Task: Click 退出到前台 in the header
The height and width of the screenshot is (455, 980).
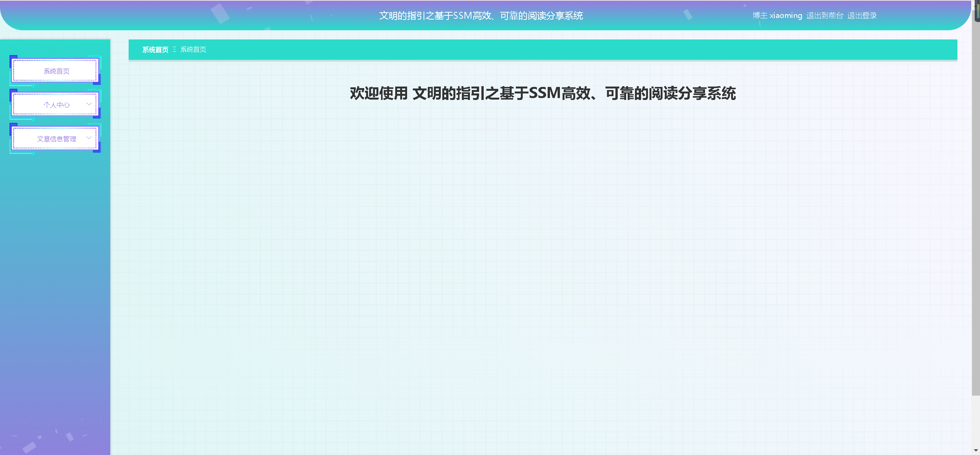Action: (825, 16)
